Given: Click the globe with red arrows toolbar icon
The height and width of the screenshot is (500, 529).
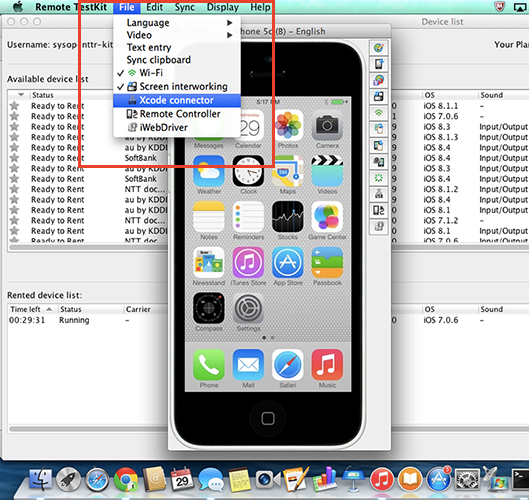Looking at the screenshot, I should coord(379,80).
